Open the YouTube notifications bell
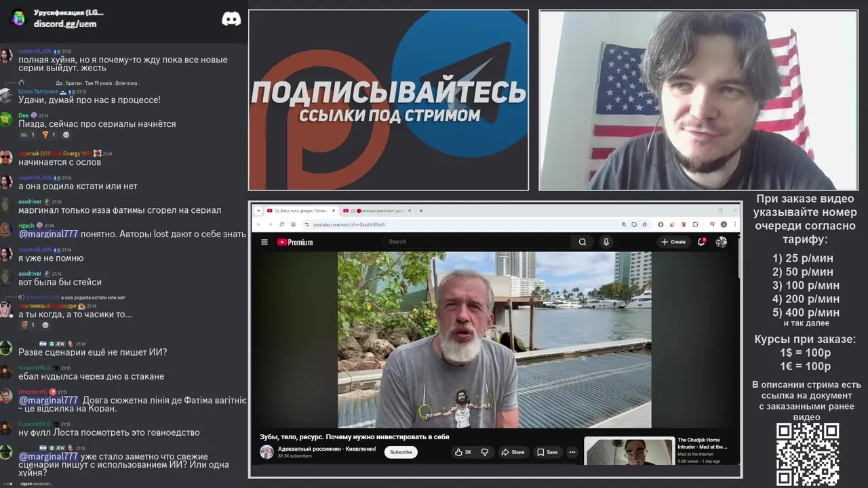This screenshot has width=868, height=488. click(702, 242)
